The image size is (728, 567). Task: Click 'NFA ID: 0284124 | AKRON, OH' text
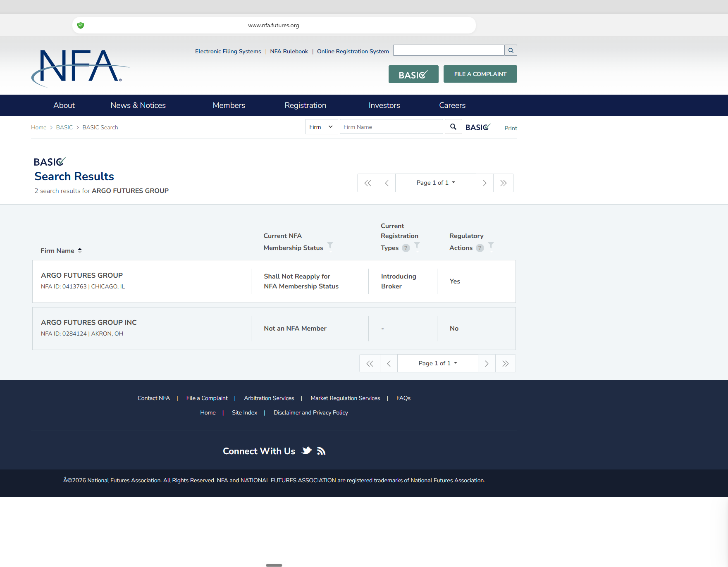[82, 334]
